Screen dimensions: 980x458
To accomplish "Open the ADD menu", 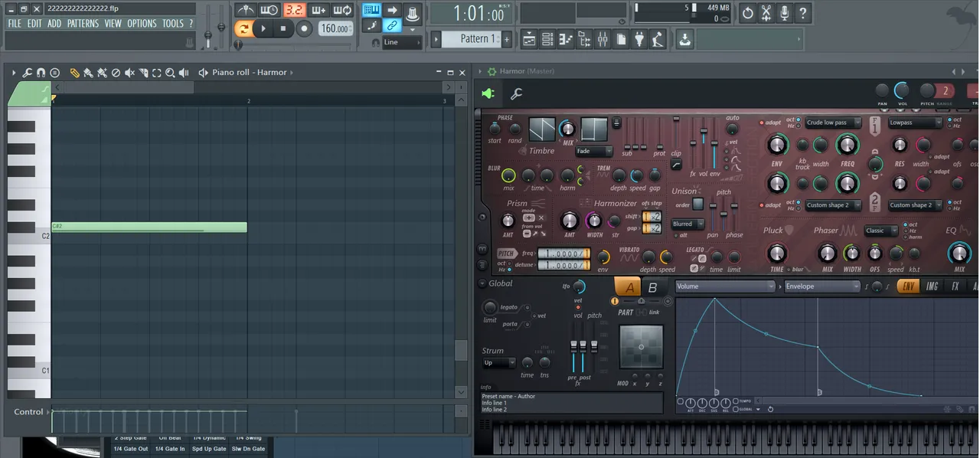I will (54, 24).
